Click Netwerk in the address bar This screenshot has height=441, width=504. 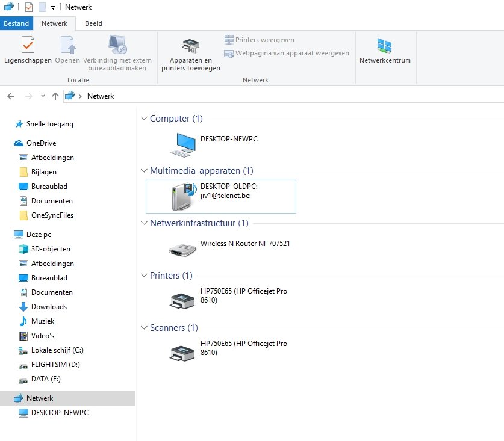pyautogui.click(x=101, y=96)
